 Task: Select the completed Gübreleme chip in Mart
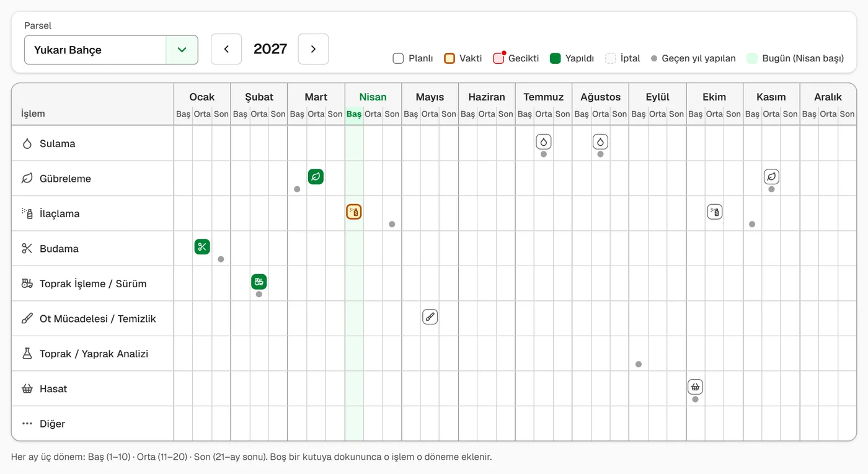tap(316, 177)
